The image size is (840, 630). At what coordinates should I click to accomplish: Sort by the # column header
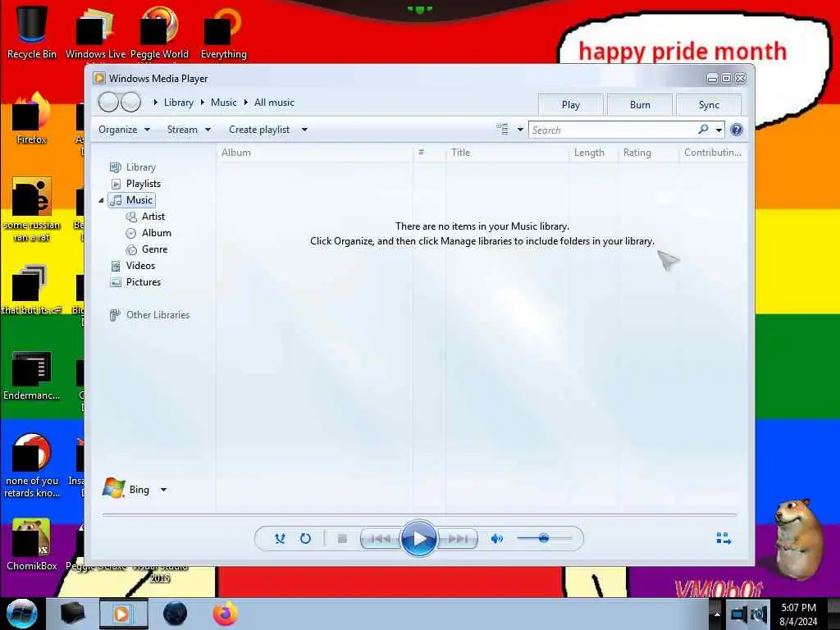pos(428,153)
